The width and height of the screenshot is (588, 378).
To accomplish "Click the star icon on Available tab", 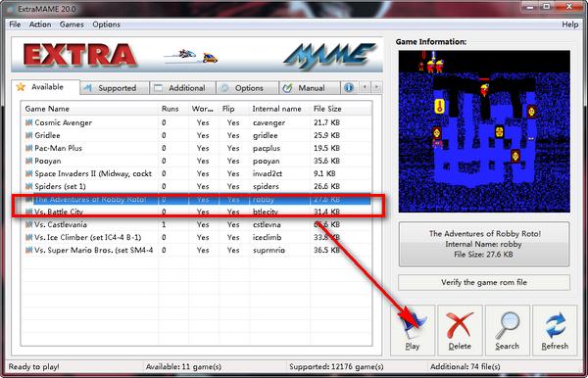I will tap(21, 87).
